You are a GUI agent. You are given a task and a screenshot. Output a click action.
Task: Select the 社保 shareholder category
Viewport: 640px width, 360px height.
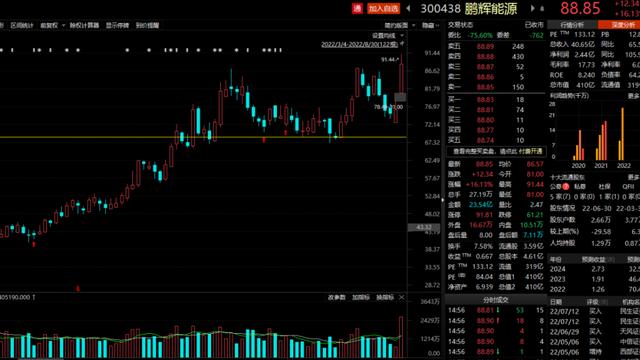click(x=604, y=187)
